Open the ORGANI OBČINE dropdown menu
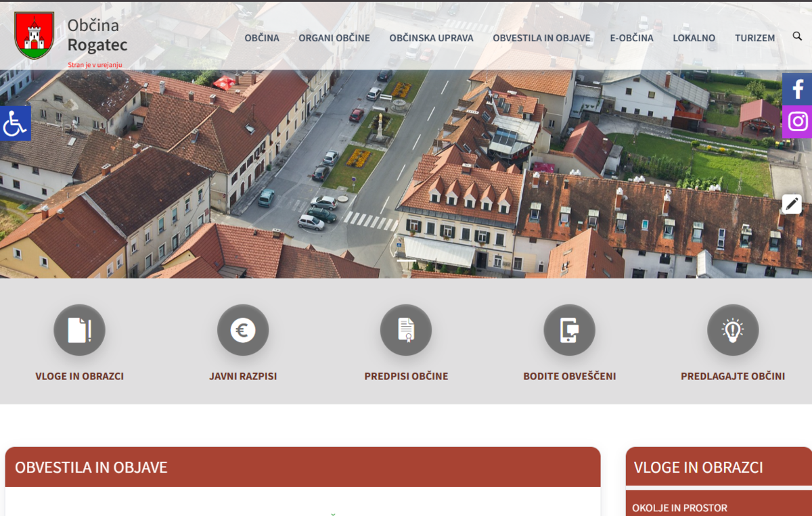The width and height of the screenshot is (812, 516). pyautogui.click(x=334, y=38)
